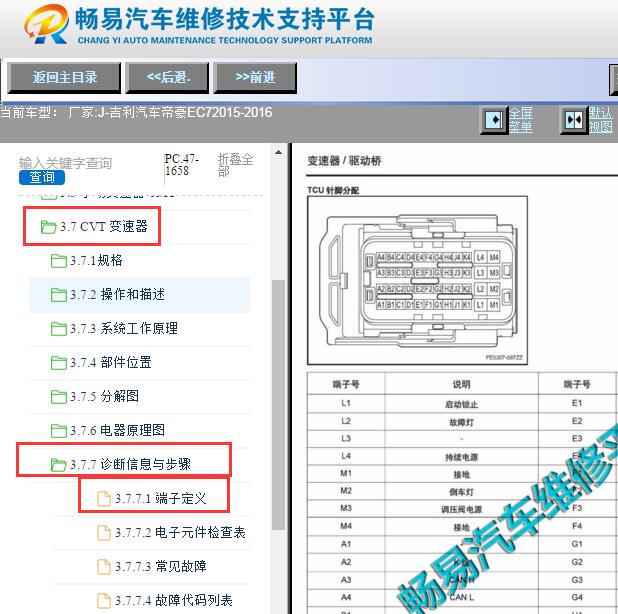Viewport: 618px width, 614px height.
Task: Click the TCU connector pinout diagram
Action: pos(417,280)
